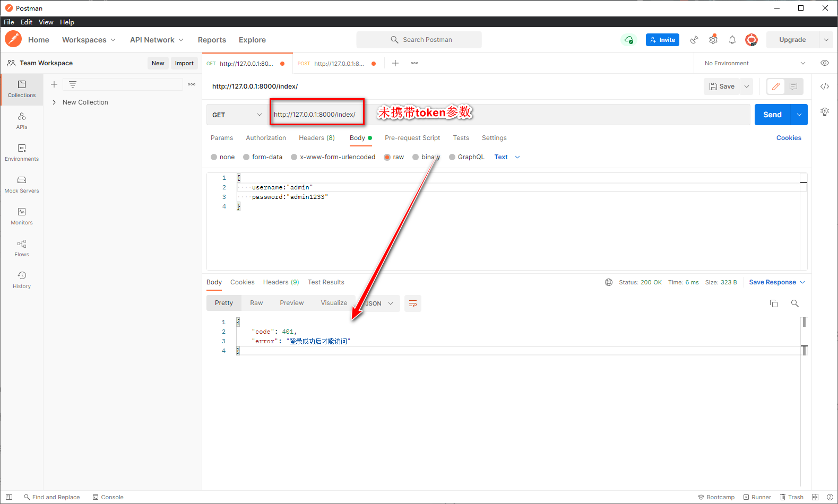Toggle the sidebar icon in status bar

9,497
